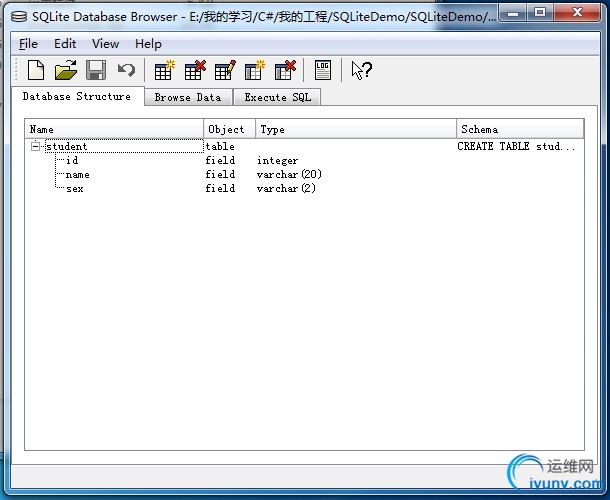Click the Create Index icon
Viewport: 610px width, 500px height.
coord(255,70)
